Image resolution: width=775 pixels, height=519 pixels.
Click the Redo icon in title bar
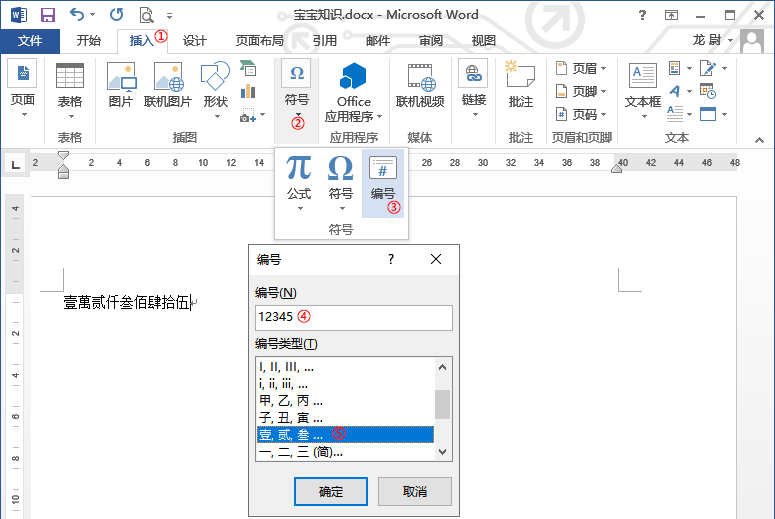pos(117,14)
